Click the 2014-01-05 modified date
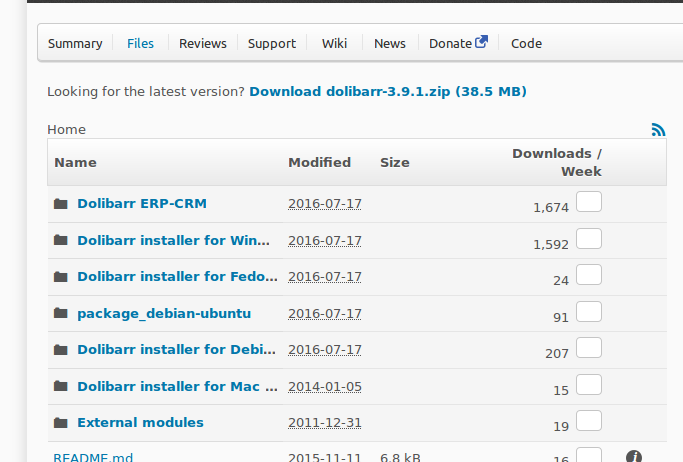The width and height of the screenshot is (683, 462). pyautogui.click(x=325, y=387)
